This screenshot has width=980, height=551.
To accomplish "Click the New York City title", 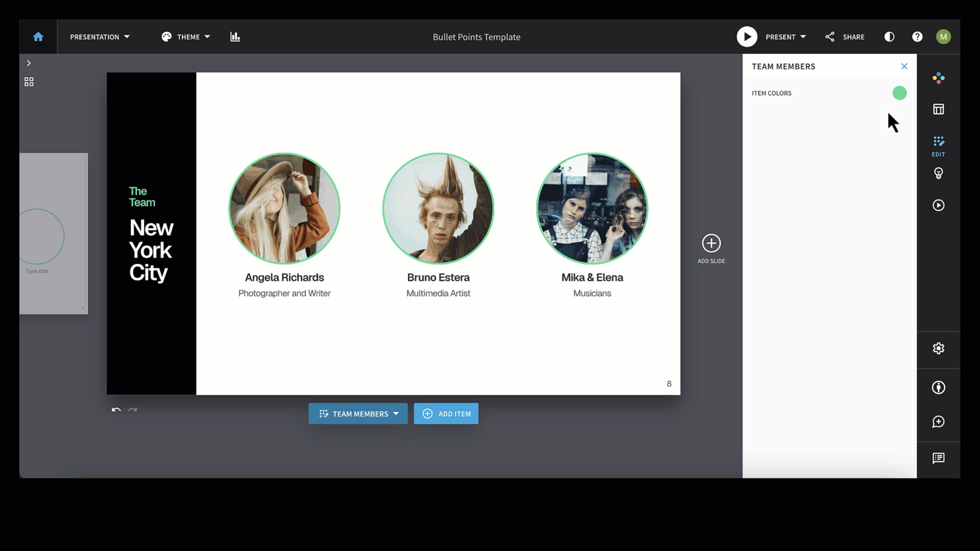I will tap(151, 251).
